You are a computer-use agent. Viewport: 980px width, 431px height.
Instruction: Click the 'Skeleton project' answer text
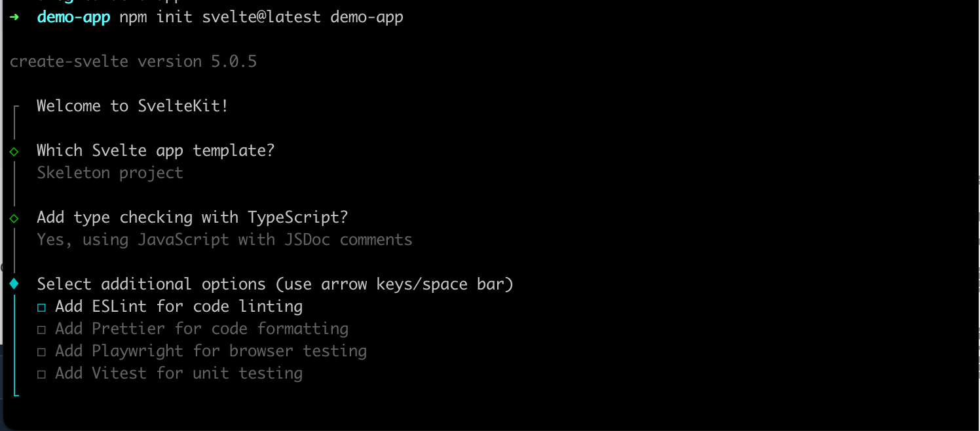(x=110, y=173)
